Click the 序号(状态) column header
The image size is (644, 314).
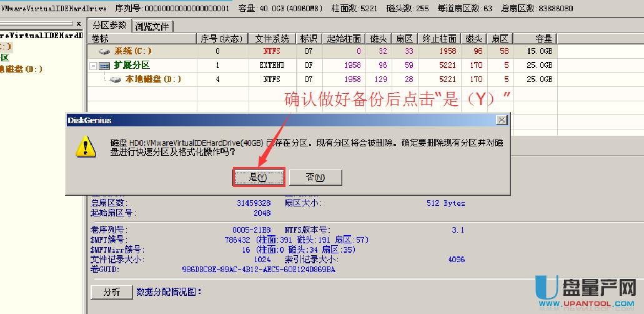click(x=222, y=39)
